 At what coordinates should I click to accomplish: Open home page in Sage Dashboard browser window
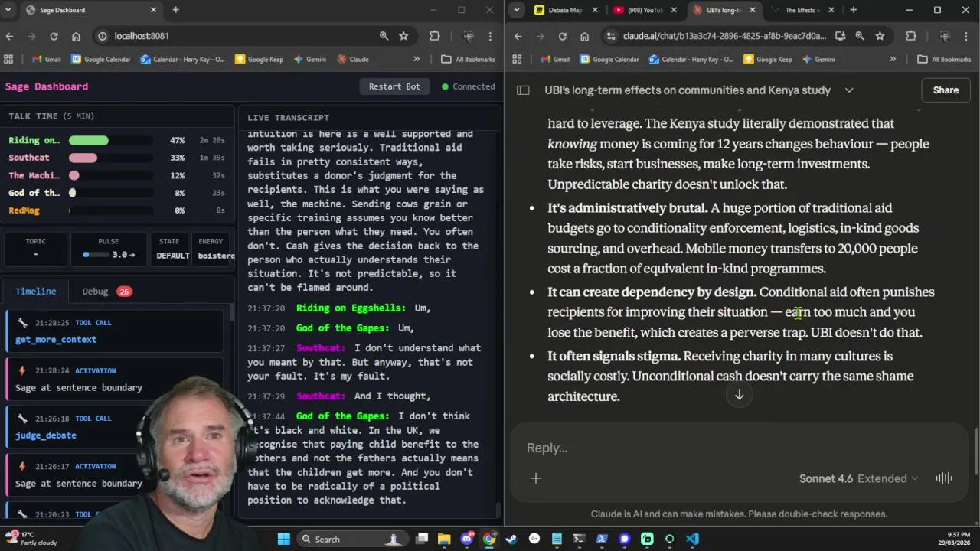[76, 36]
